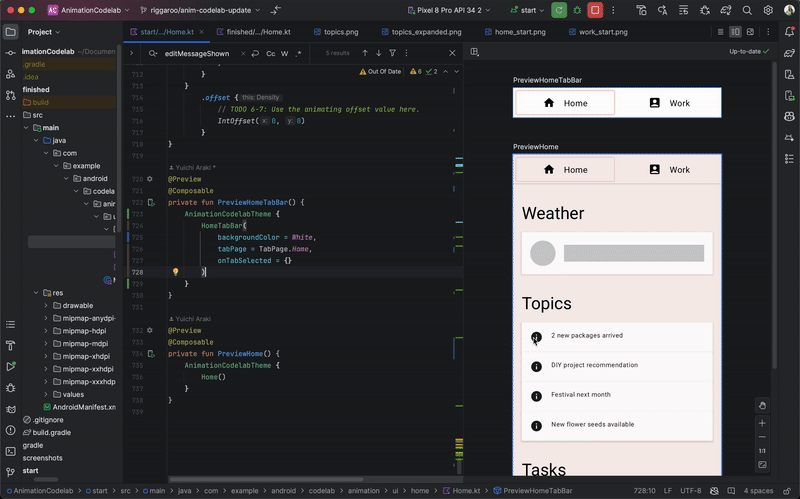The width and height of the screenshot is (800, 499).
Task: Open the Project view dropdown
Action: [x=45, y=31]
